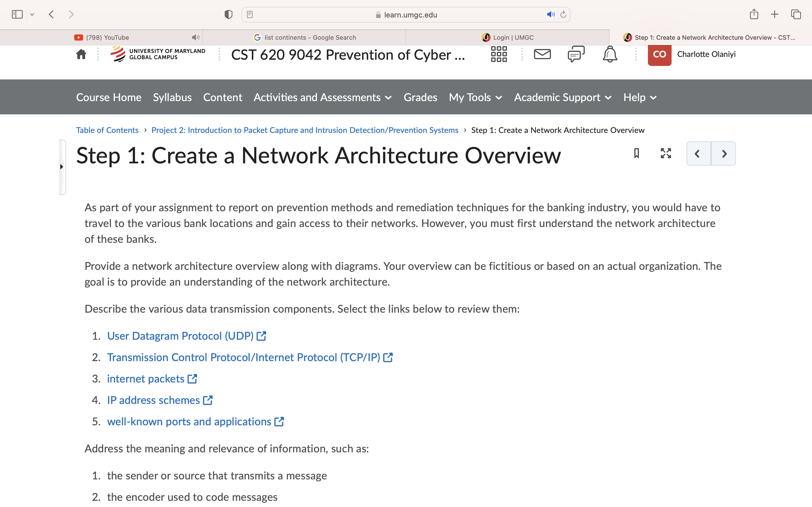Go to next content page arrow
This screenshot has width=812, height=507.
coord(723,154)
